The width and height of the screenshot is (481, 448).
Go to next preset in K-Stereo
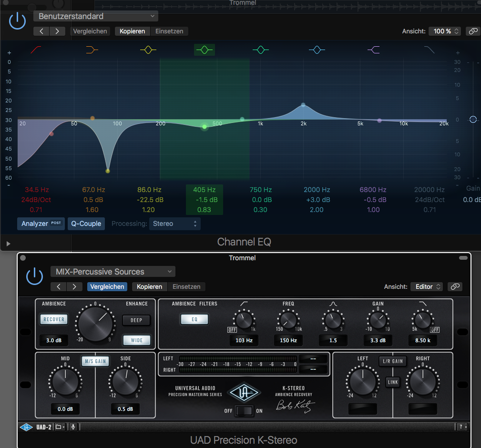point(74,286)
